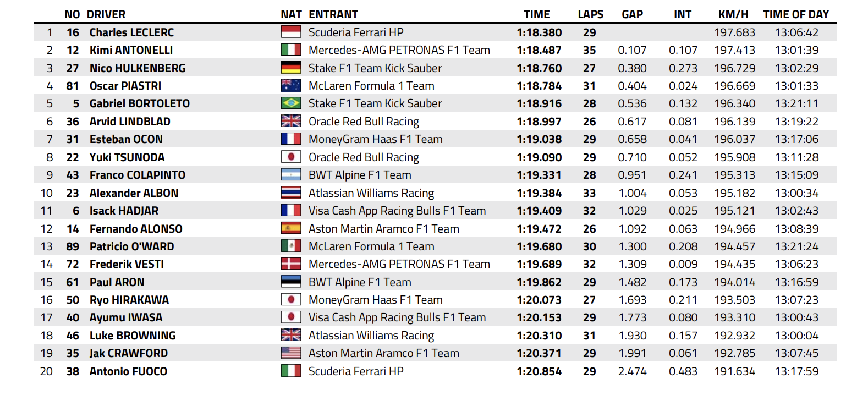Click the Brazilian flag beside Gabriel Bortoleto
This screenshot has height=395, width=868.
[291, 103]
